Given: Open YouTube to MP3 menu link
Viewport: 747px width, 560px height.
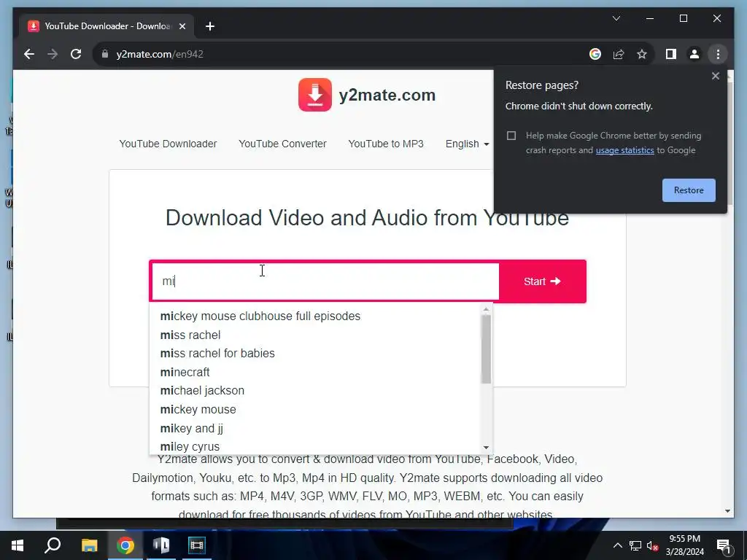Looking at the screenshot, I should tap(385, 144).
